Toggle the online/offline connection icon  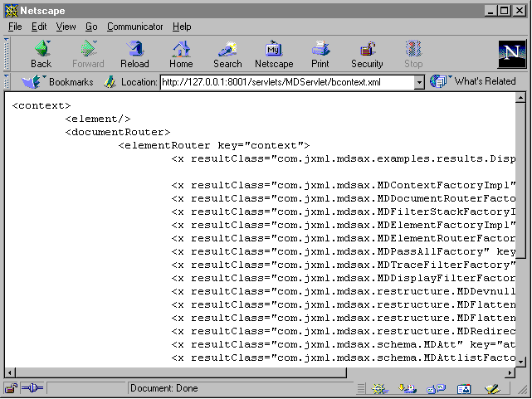click(x=32, y=388)
